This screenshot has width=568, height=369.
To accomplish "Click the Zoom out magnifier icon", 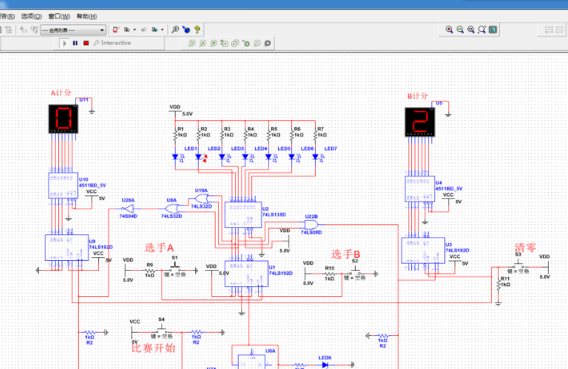I will point(460,30).
